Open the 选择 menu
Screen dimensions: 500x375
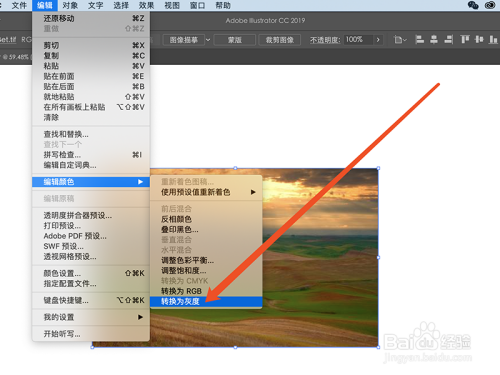(x=121, y=5)
